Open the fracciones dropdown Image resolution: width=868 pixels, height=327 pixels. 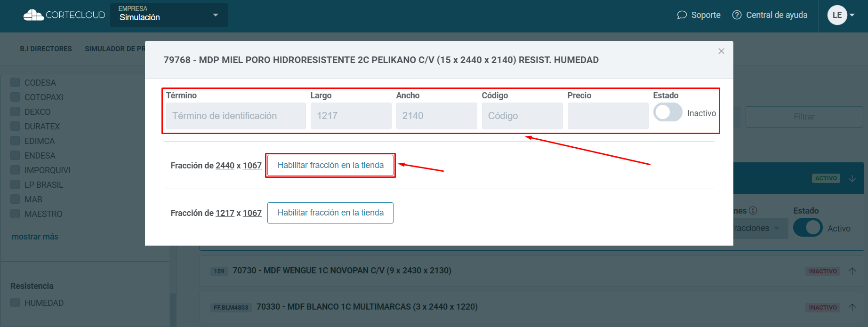click(x=760, y=228)
